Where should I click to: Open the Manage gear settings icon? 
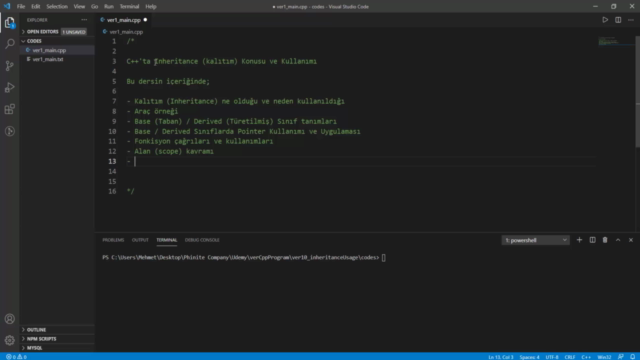(9, 340)
